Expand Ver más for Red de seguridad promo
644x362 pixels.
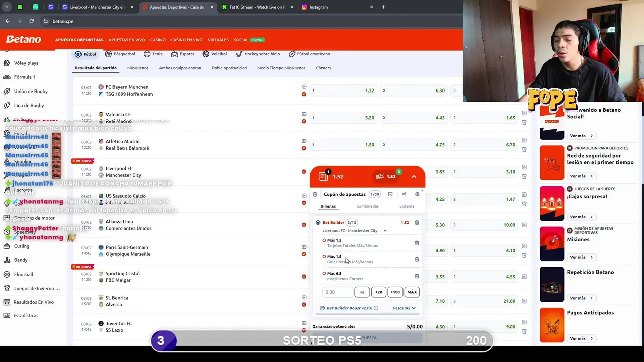(x=581, y=176)
